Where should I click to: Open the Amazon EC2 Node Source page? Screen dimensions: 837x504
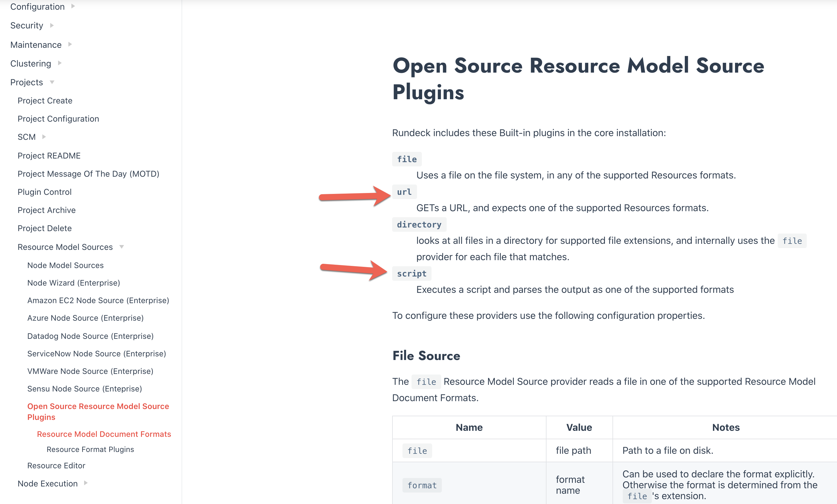98,300
